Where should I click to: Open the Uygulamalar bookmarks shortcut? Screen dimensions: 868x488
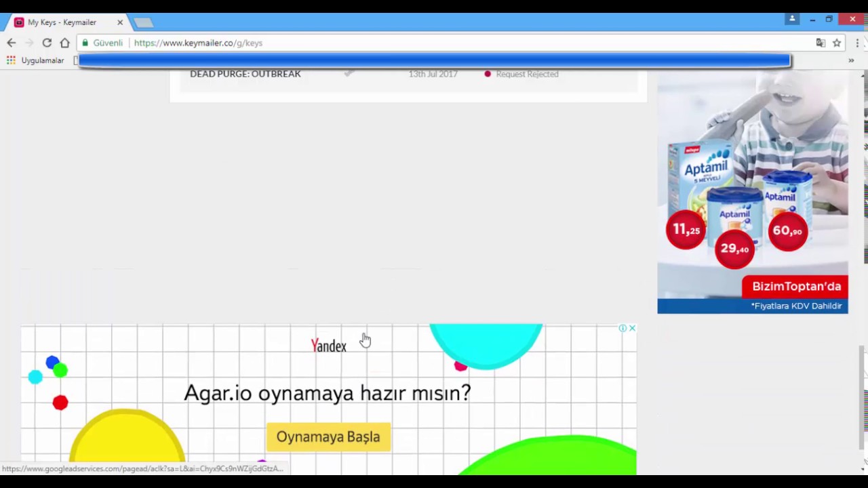[35, 60]
